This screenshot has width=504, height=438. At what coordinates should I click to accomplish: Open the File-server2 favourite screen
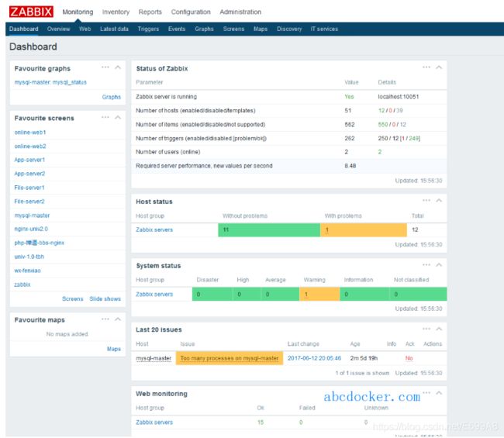(x=29, y=202)
